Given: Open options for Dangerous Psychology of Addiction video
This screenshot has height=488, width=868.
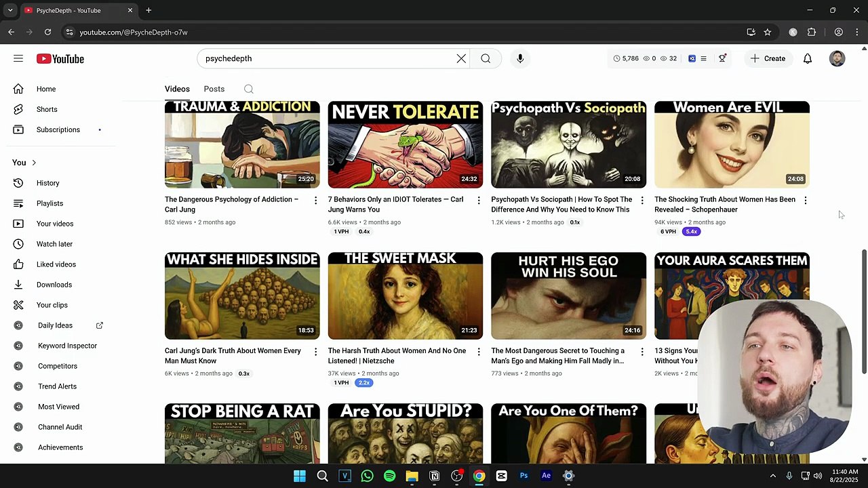Looking at the screenshot, I should [x=315, y=201].
